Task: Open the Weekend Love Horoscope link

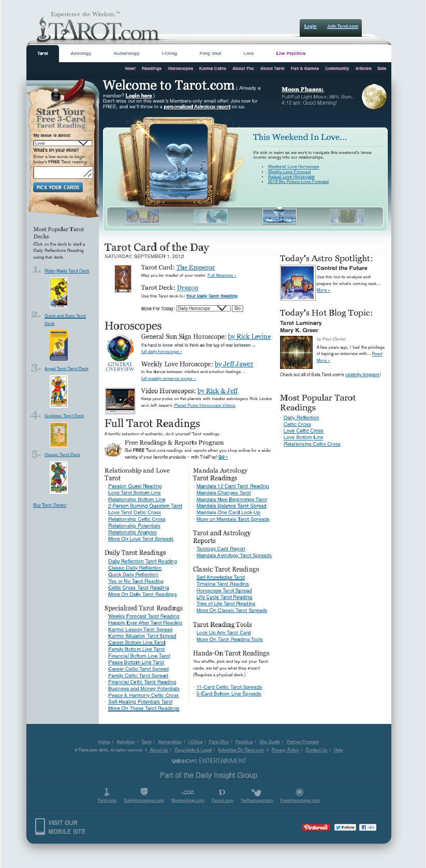Action: click(293, 167)
